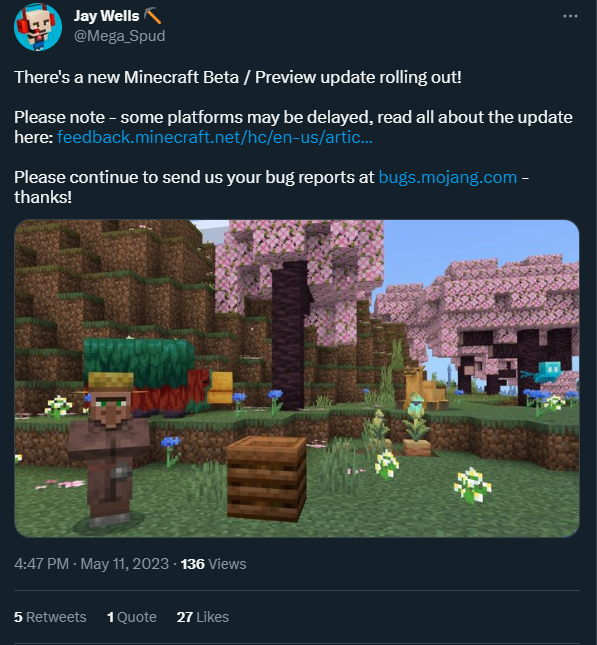Click the camel in the image

[x=424, y=388]
